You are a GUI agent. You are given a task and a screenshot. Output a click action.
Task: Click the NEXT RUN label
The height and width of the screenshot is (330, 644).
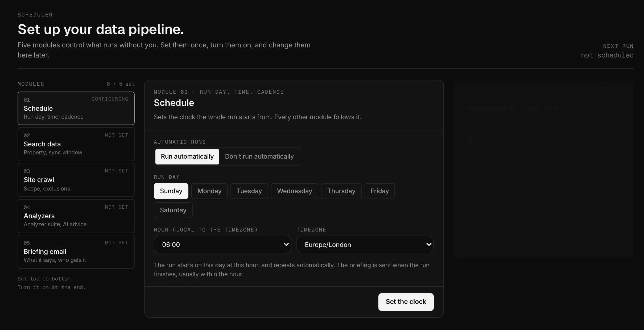618,46
